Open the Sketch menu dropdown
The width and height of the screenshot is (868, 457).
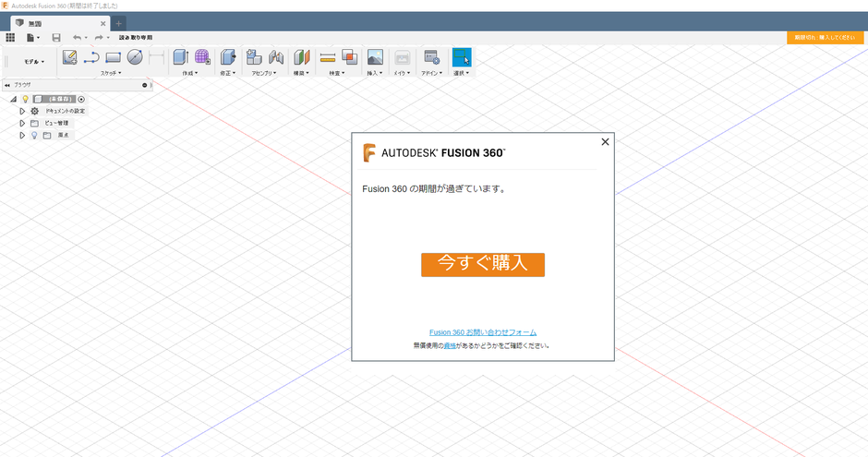(x=111, y=73)
